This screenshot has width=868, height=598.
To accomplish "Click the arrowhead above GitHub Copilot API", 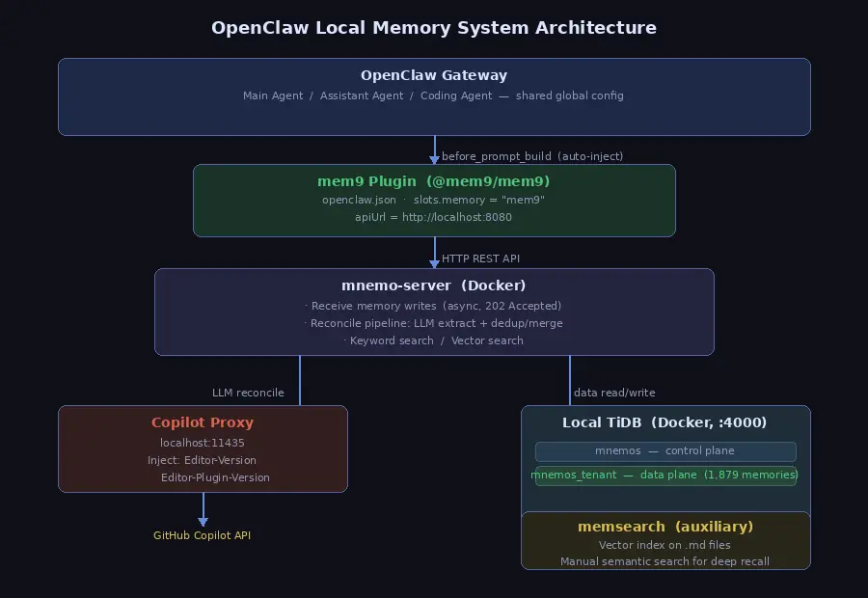I will click(x=203, y=521).
